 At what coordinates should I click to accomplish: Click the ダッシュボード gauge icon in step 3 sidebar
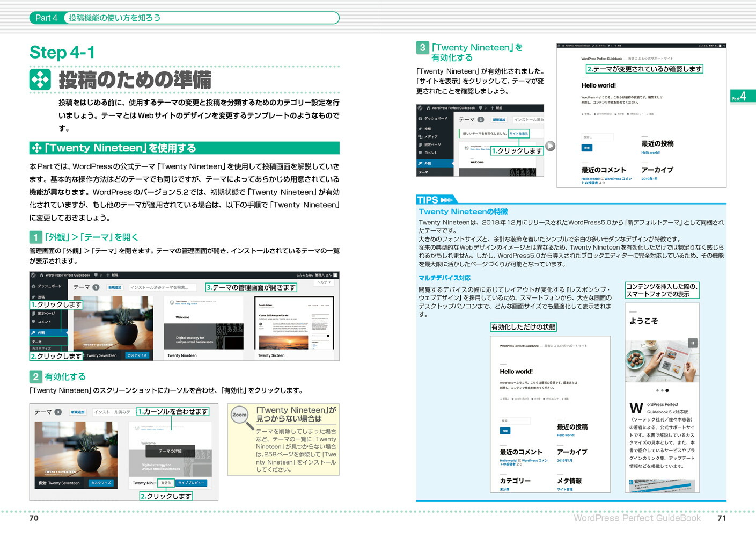pyautogui.click(x=420, y=118)
